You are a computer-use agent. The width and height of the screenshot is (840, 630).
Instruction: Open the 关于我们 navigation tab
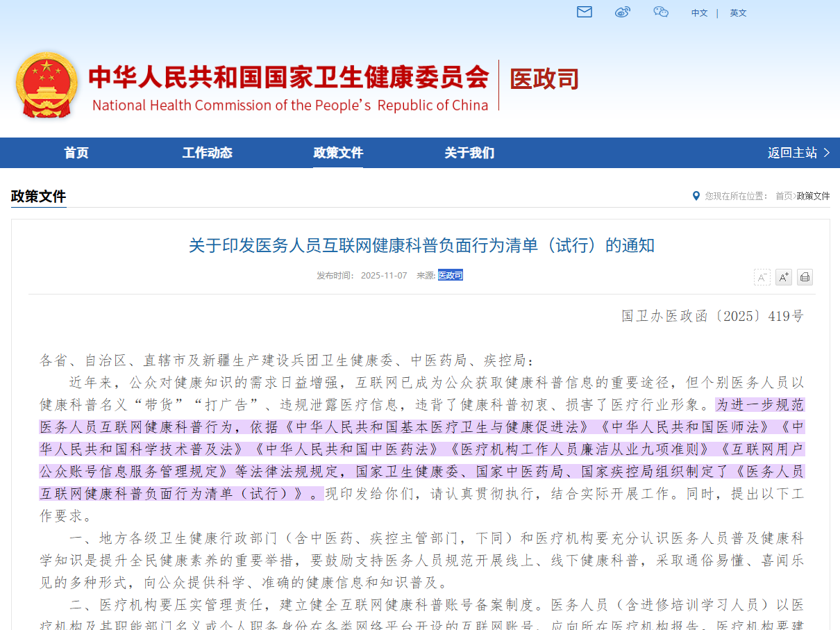(469, 153)
